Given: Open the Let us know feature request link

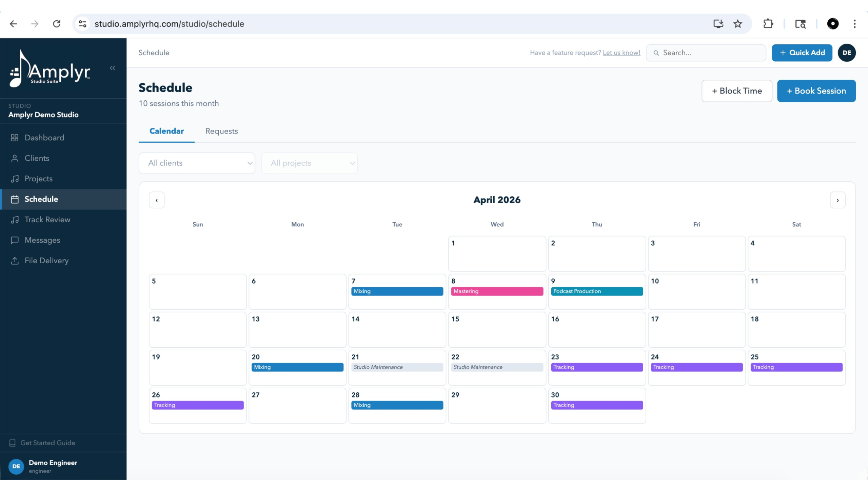Looking at the screenshot, I should pos(622,53).
